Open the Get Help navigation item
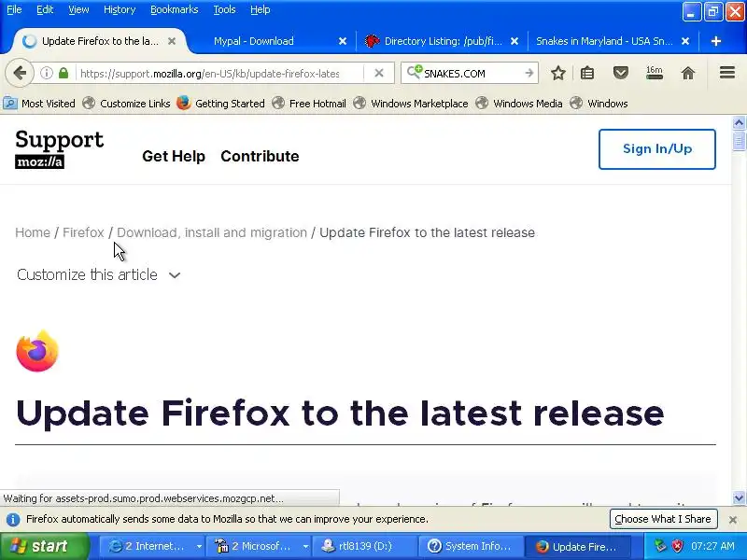Image resolution: width=747 pixels, height=560 pixels. [174, 156]
